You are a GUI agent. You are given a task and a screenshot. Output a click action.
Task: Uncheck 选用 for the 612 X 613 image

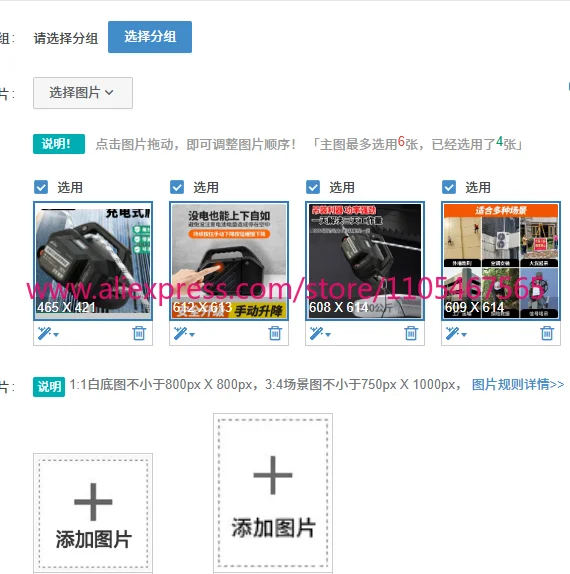pos(177,187)
